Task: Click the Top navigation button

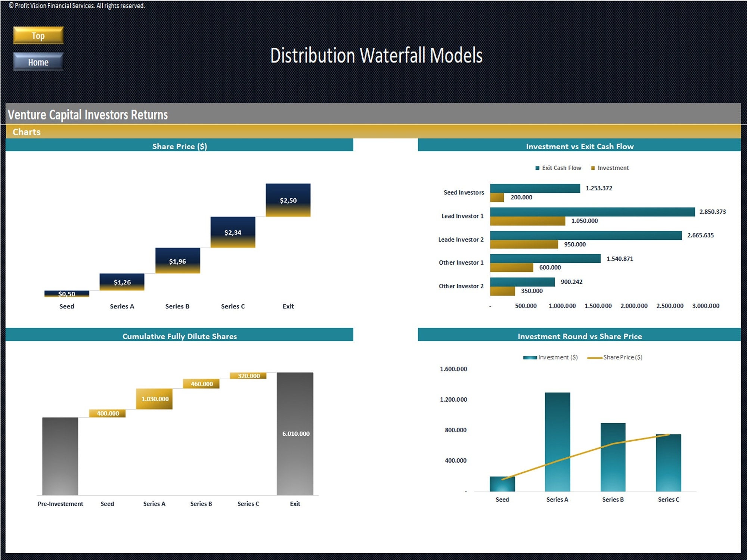Action: 37,35
